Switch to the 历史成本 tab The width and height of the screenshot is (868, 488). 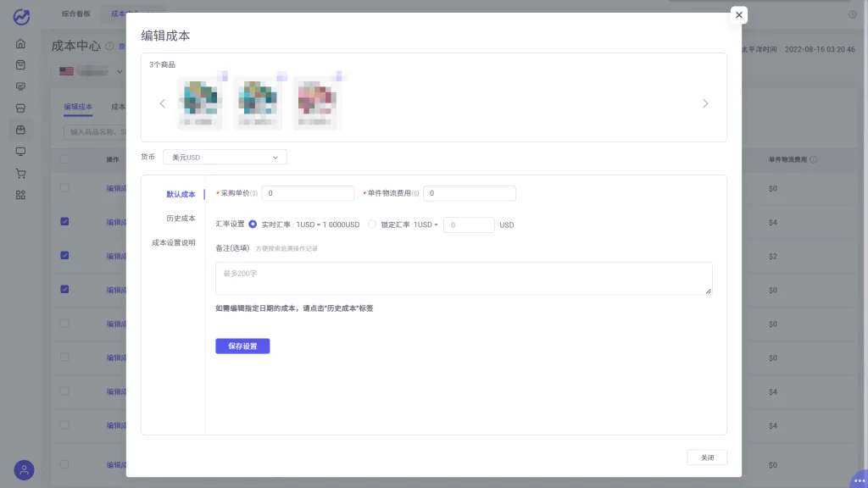pyautogui.click(x=181, y=219)
